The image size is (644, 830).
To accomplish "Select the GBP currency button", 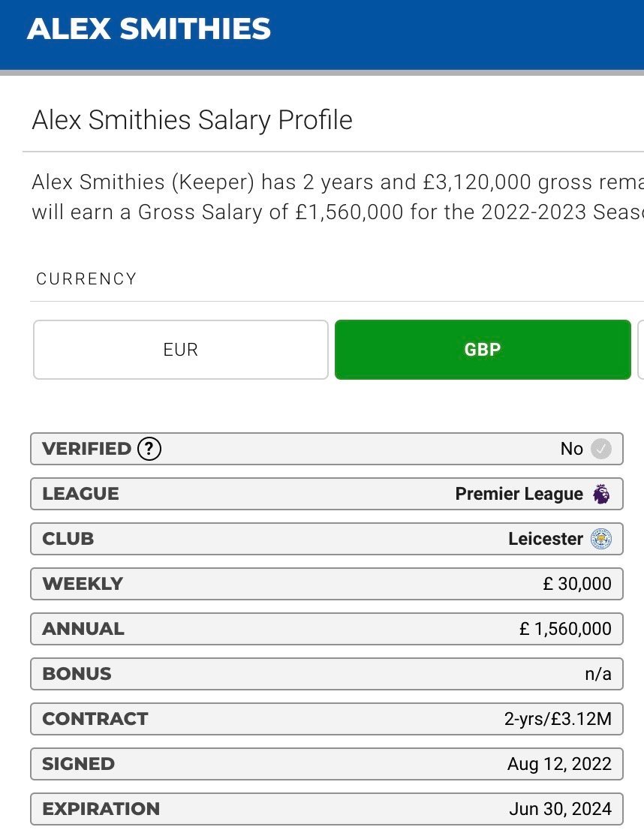I will click(483, 350).
